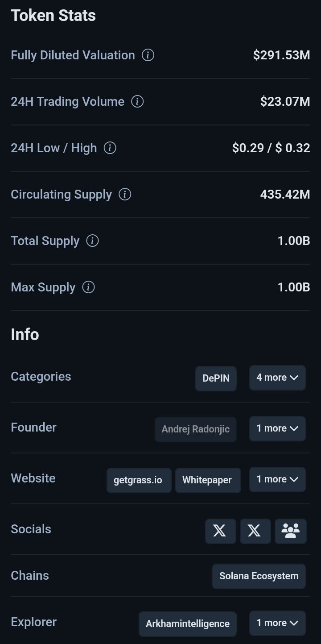Tap the Max Supply info icon

[x=88, y=287]
